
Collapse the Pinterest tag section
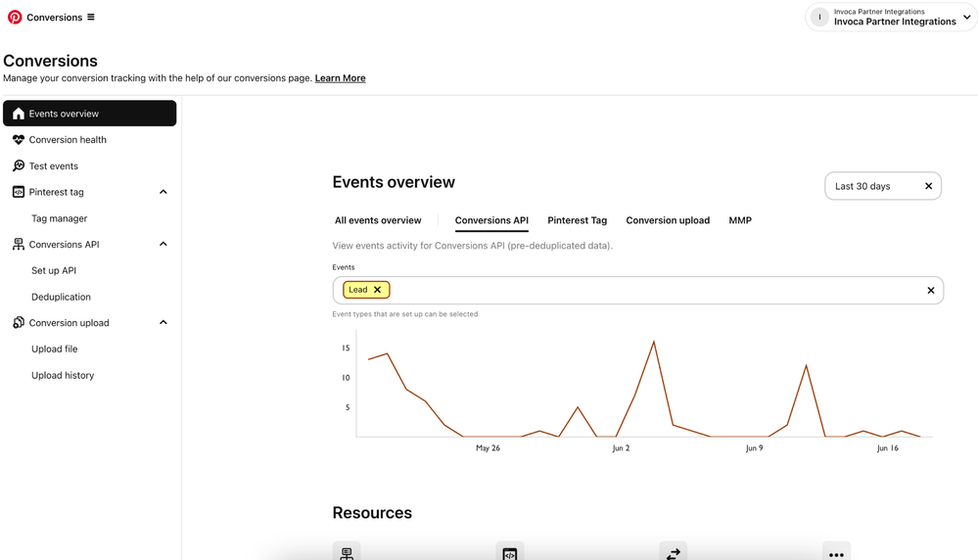coord(163,192)
